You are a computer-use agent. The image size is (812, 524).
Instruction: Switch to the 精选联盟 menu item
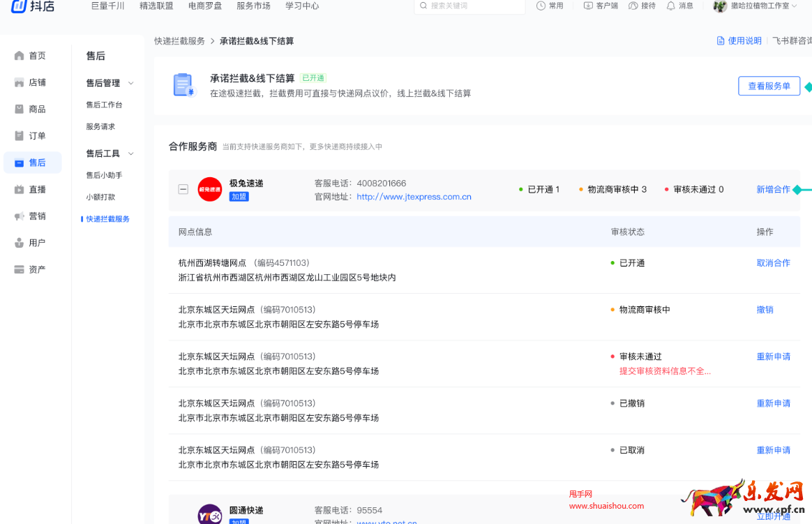pos(156,6)
